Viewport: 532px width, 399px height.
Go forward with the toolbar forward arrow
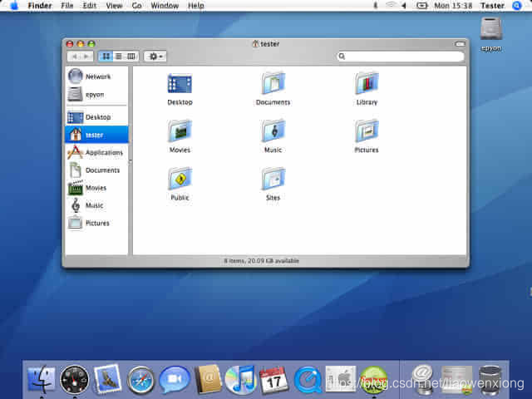(x=86, y=57)
